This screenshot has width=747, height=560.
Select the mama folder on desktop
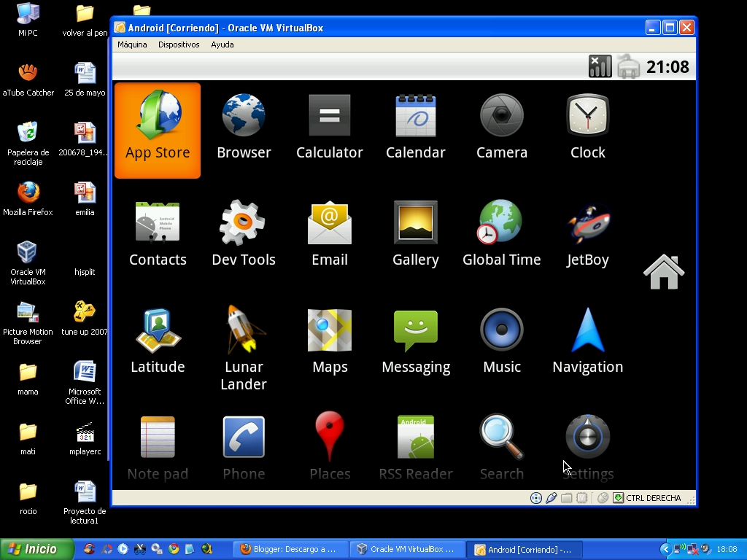pos(28,379)
